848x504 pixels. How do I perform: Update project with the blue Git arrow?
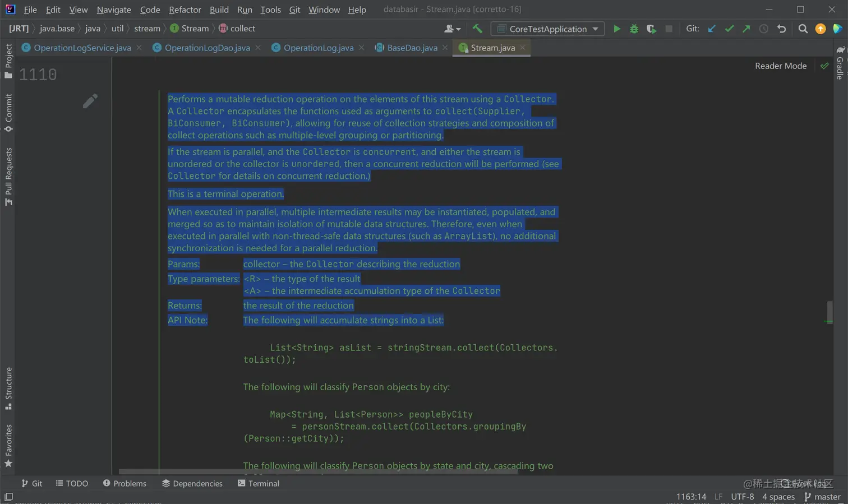point(712,29)
